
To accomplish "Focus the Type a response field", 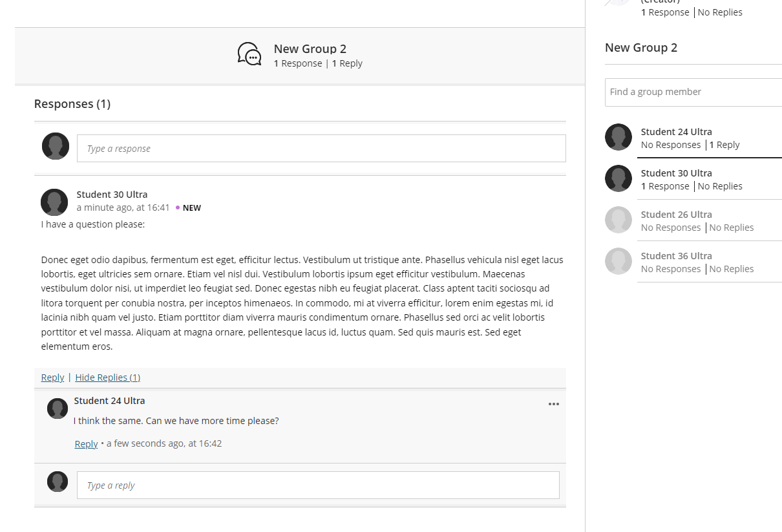I will (321, 149).
